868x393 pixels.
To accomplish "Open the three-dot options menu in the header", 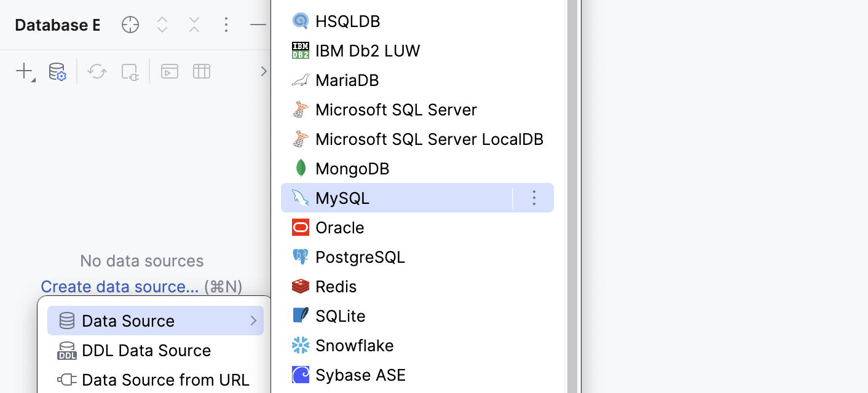I will tap(226, 25).
